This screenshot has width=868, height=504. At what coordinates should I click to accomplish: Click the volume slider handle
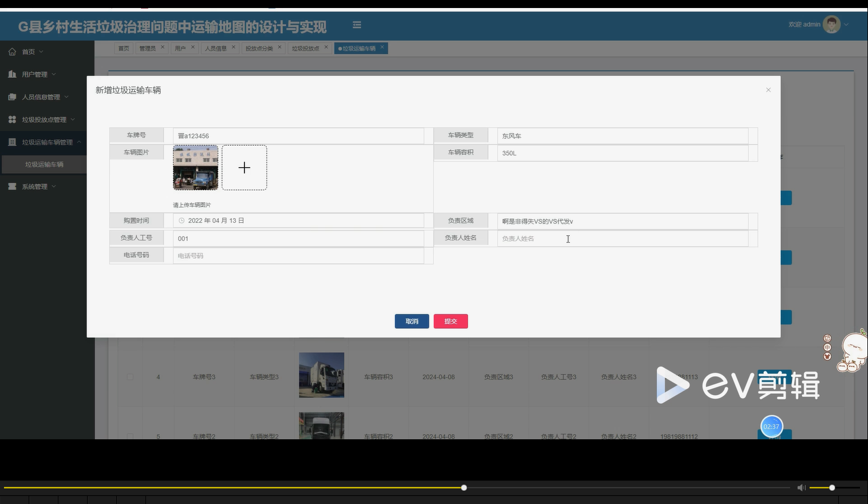click(x=832, y=488)
